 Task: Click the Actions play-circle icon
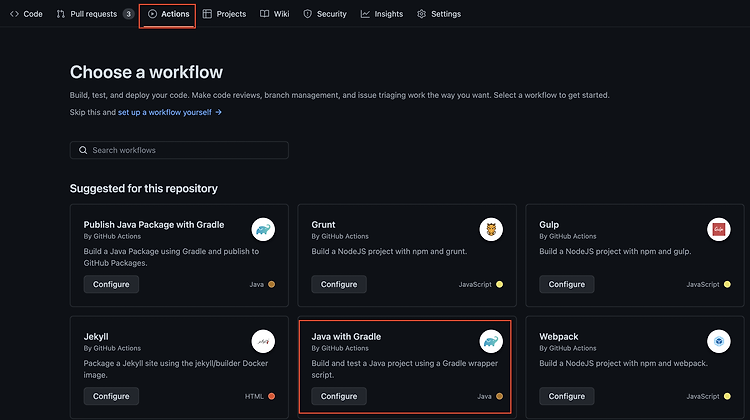(152, 14)
